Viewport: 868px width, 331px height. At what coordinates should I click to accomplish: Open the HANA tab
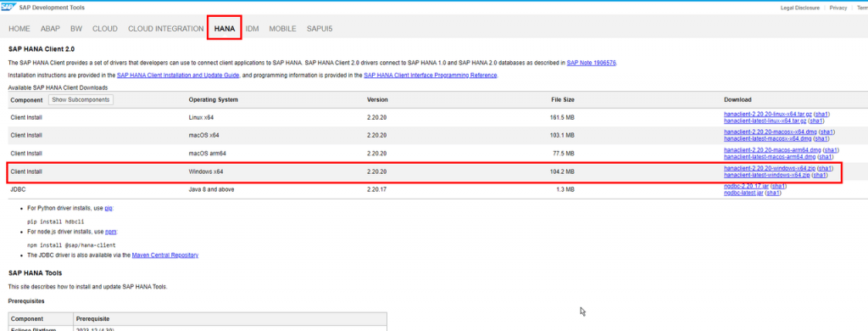click(224, 28)
